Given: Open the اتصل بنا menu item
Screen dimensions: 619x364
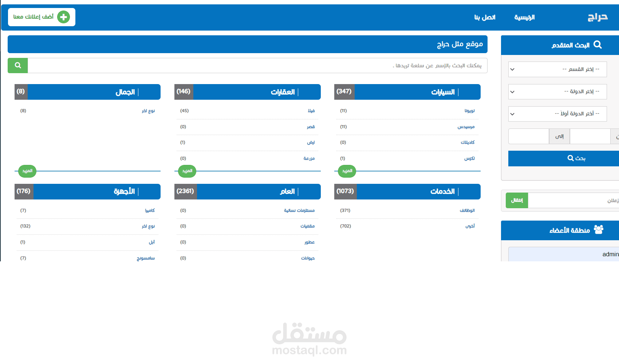Looking at the screenshot, I should tap(485, 17).
